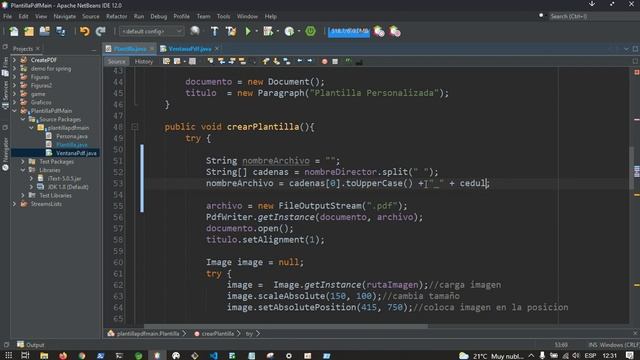
Task: Click the New Project toolbar icon
Action: coord(29,31)
